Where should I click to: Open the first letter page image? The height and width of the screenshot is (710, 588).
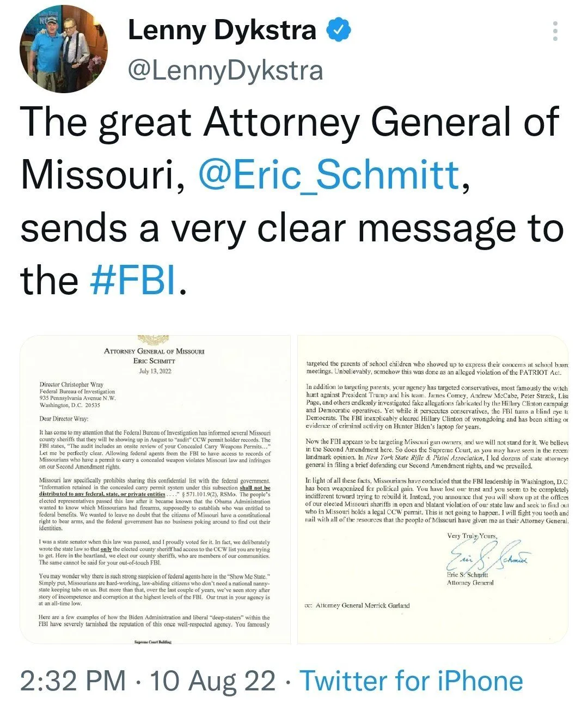[155, 490]
